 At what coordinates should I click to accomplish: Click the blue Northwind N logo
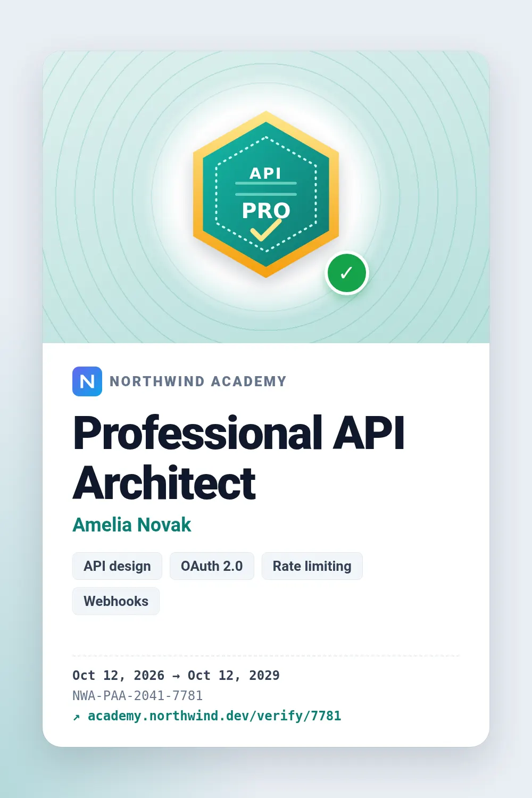[87, 381]
